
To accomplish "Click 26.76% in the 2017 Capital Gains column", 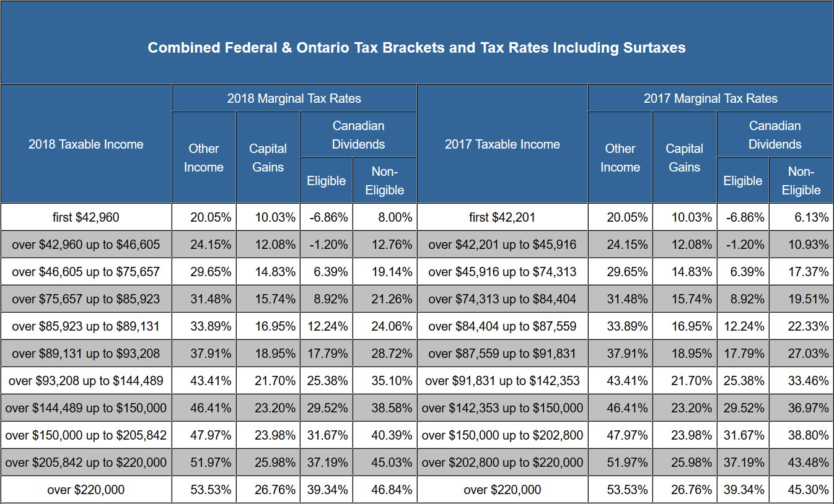I will tap(684, 489).
